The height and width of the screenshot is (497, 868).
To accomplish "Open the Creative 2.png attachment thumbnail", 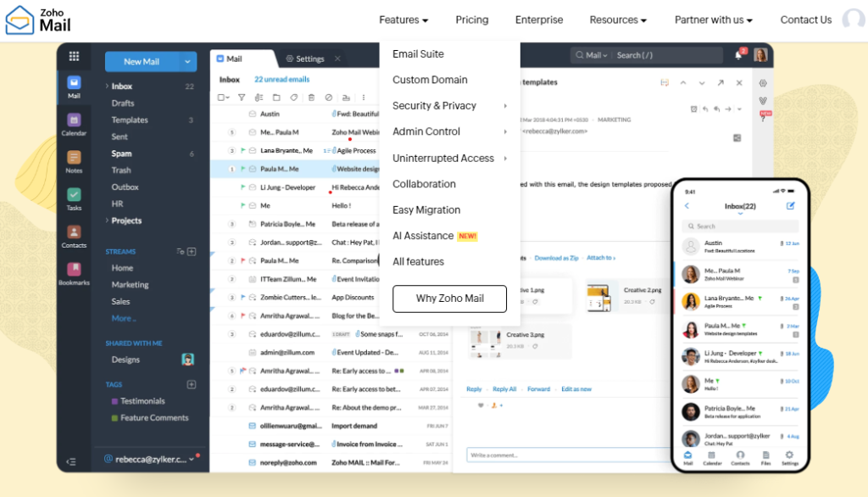I will [x=599, y=297].
